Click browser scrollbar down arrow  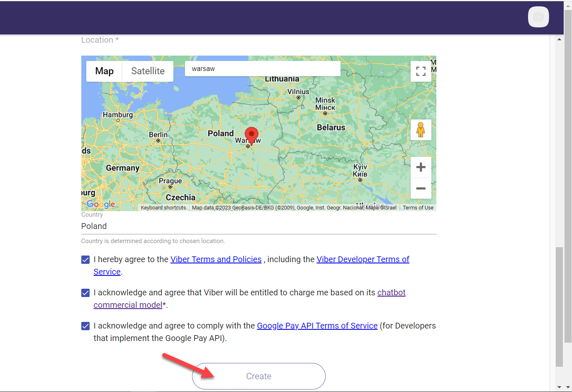(568, 387)
